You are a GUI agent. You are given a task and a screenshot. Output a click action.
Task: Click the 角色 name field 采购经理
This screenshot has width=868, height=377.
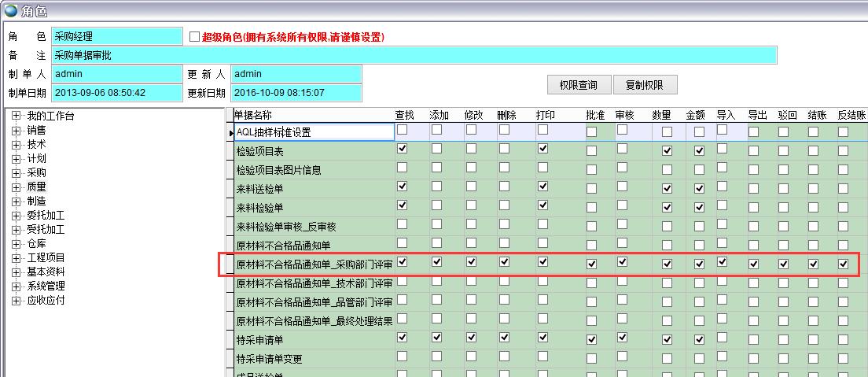click(117, 37)
